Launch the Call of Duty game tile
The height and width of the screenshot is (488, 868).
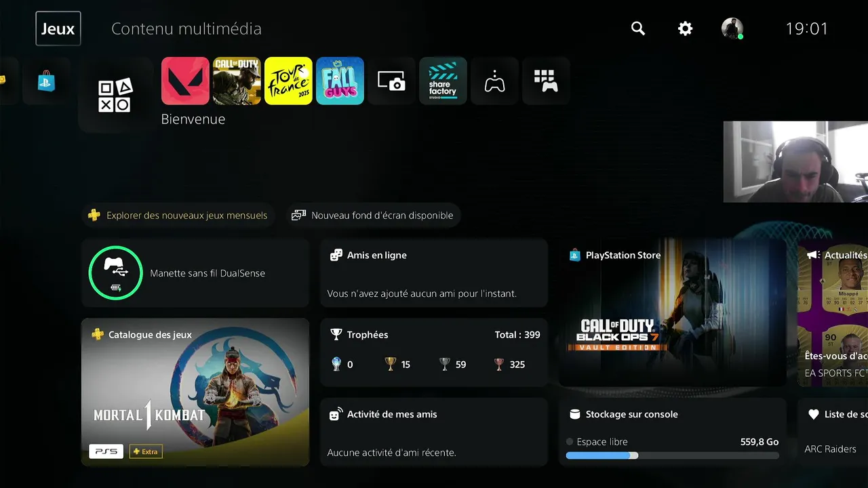pyautogui.click(x=237, y=81)
